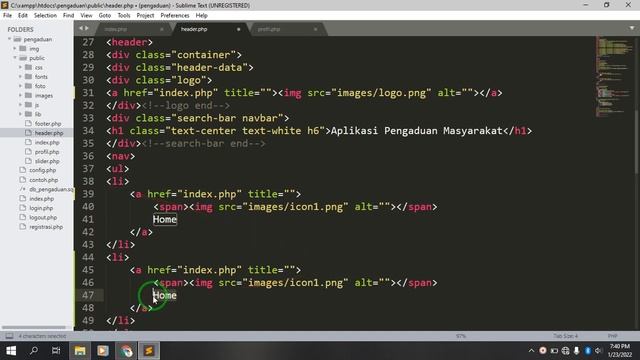Expand the foto folder arrow
This screenshot has width=640, height=360.
click(x=20, y=86)
